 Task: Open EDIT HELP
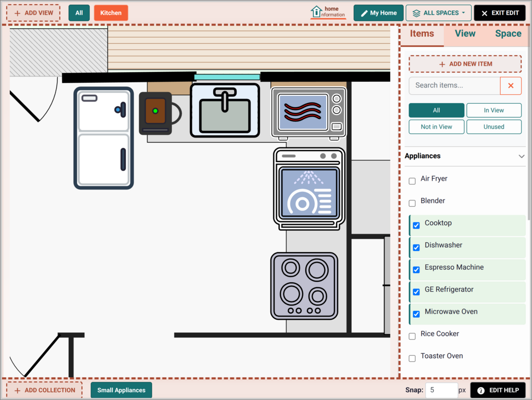pyautogui.click(x=498, y=390)
